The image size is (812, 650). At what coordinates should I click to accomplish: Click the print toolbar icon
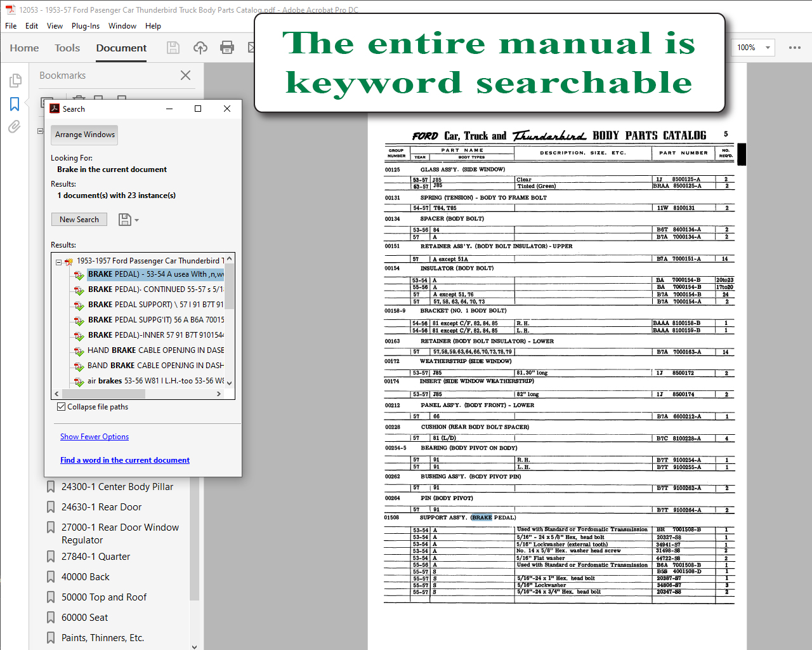click(227, 48)
